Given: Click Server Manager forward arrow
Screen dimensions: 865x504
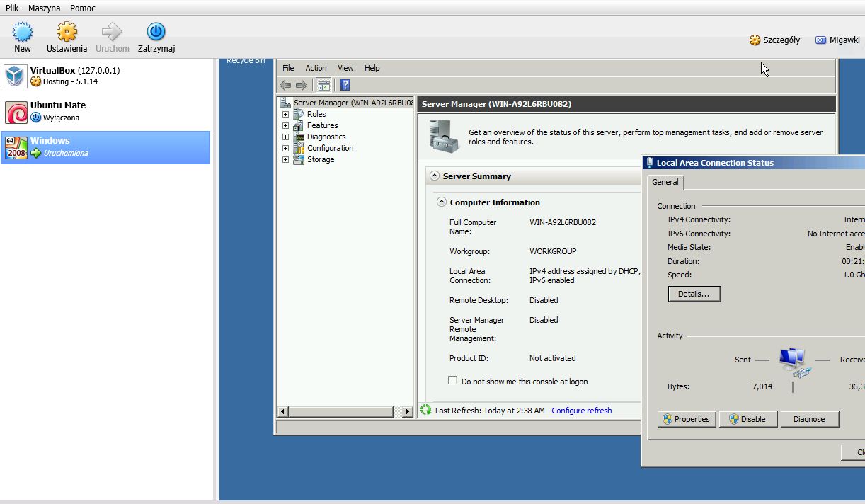Looking at the screenshot, I should click(302, 86).
